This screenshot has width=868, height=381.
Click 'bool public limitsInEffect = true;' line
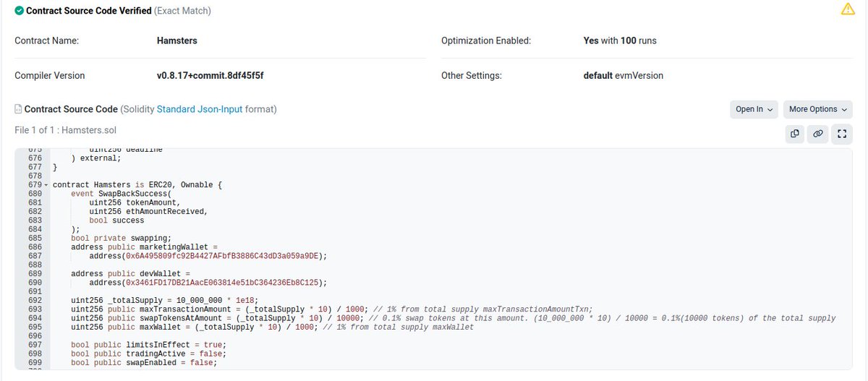tap(149, 345)
